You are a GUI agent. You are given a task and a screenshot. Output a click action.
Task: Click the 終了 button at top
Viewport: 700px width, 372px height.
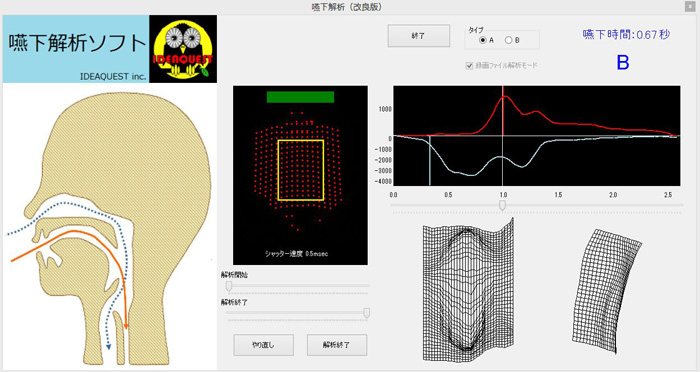coord(418,36)
